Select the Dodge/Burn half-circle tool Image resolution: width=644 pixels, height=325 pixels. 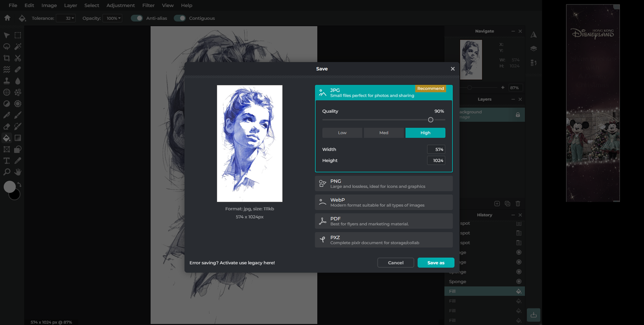pyautogui.click(x=7, y=104)
